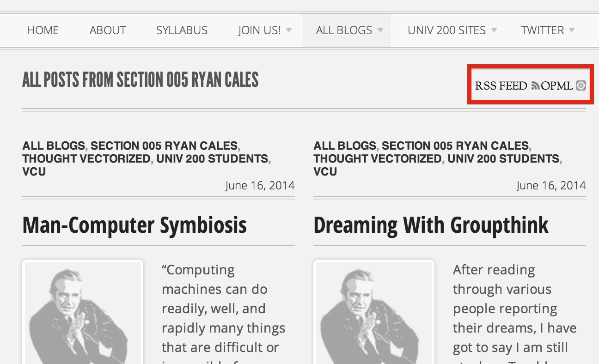Click the RSS feed icon
This screenshot has height=364, width=599.
pyautogui.click(x=535, y=86)
